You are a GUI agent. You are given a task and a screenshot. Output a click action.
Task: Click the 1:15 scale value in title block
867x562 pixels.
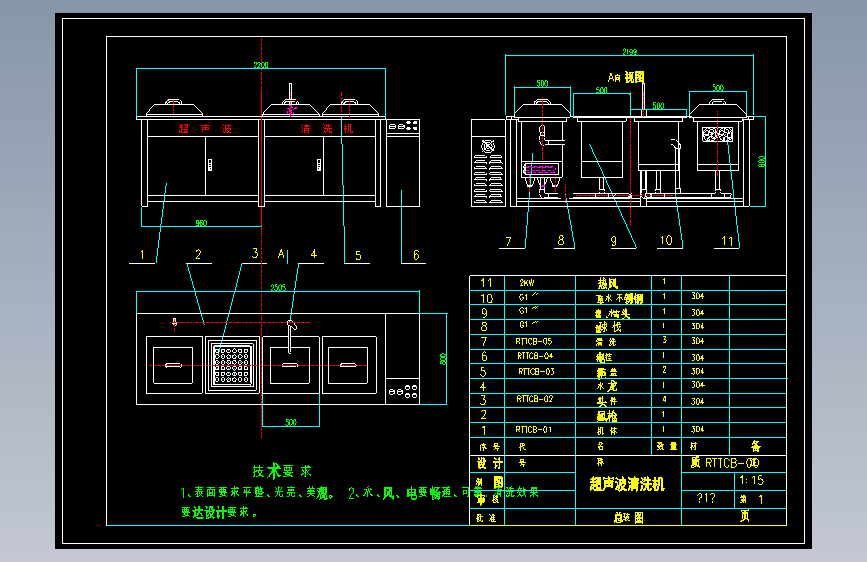[x=751, y=480]
